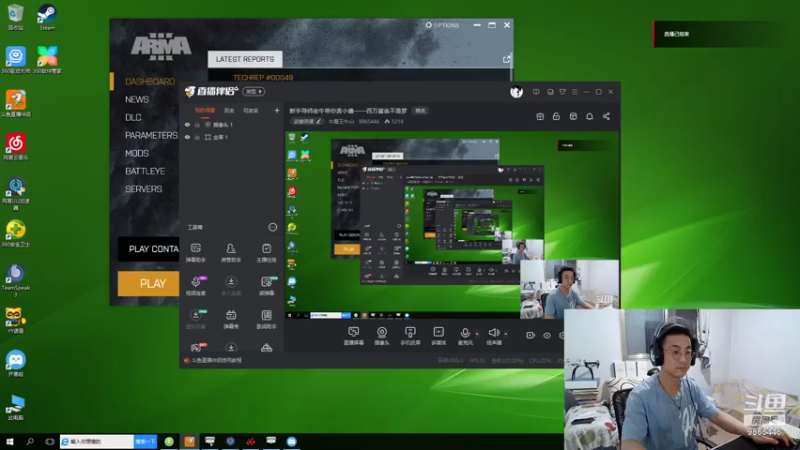This screenshot has width=800, height=450.
Task: Open speaker options arrow beside 扬声器
Action: 506,334
